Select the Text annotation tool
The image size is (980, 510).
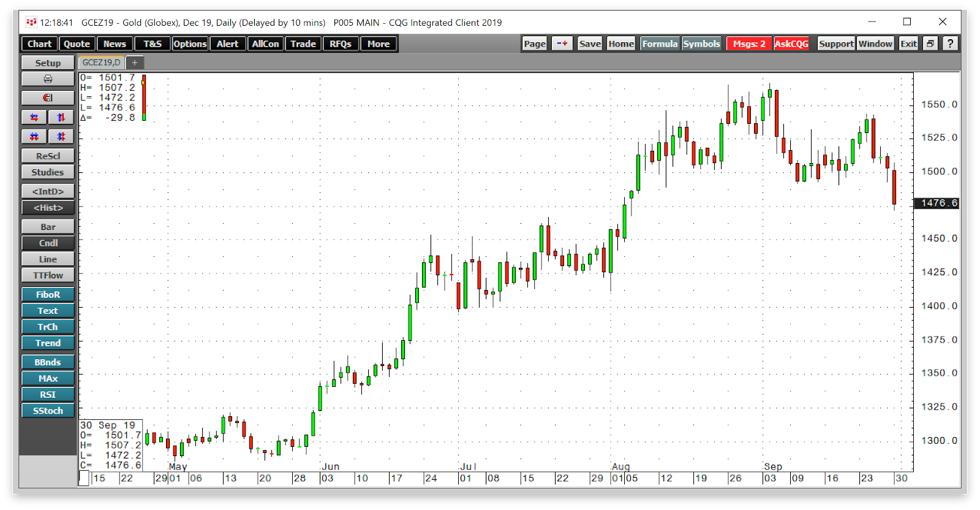[48, 311]
